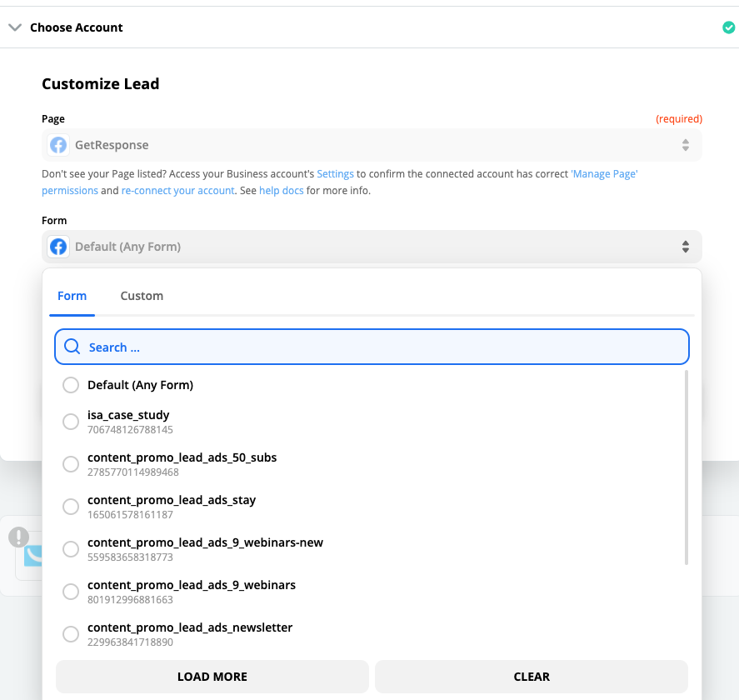
Task: Click the green checkmark status icon
Action: click(x=729, y=27)
